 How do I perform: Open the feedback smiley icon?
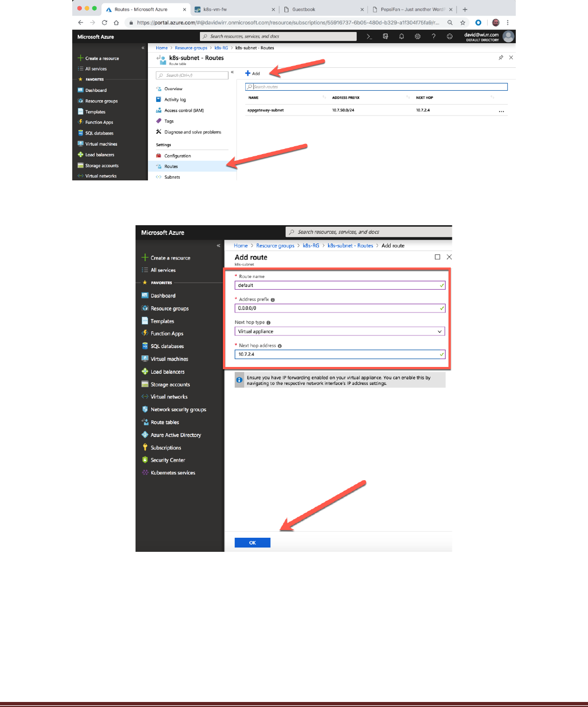coord(450,36)
